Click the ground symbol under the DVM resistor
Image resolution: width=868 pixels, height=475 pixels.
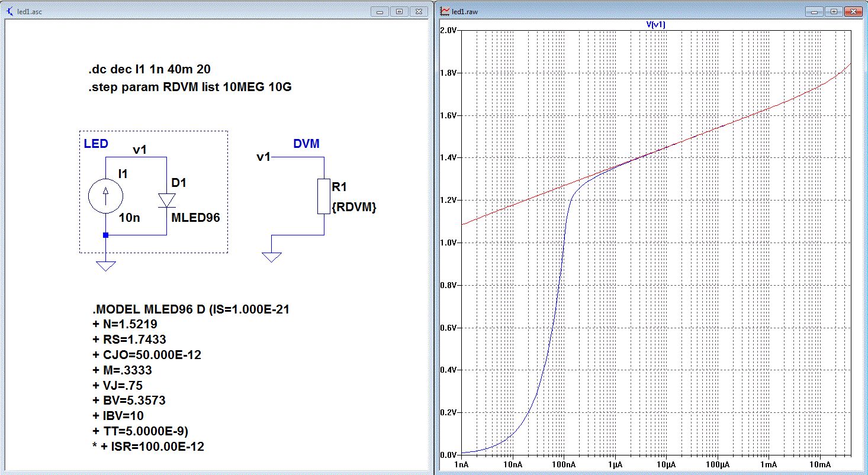271,256
